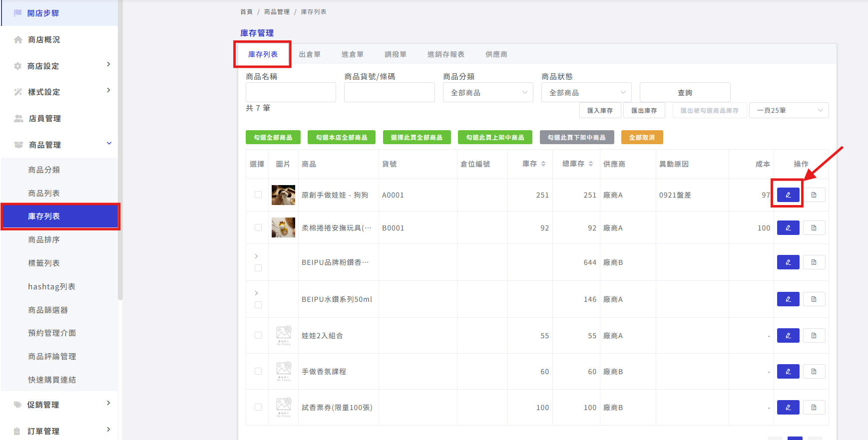Click the 商品貨號/條碼 input field

point(390,92)
